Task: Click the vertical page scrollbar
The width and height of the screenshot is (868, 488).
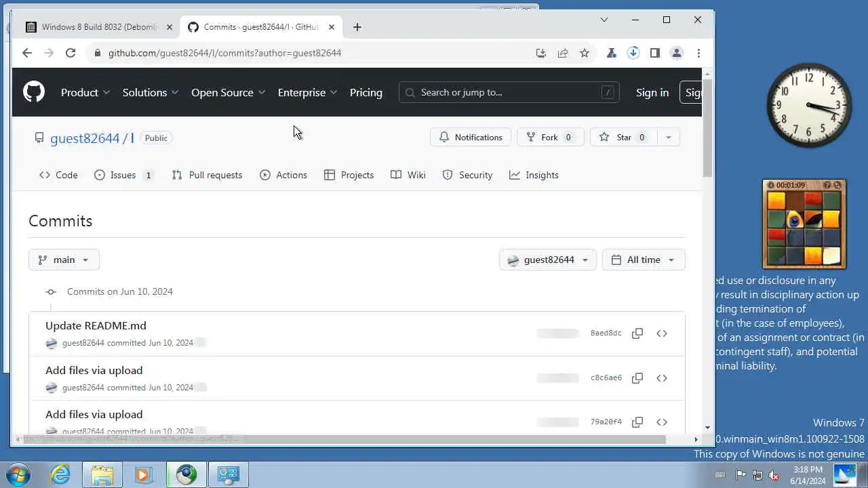Action: click(708, 129)
